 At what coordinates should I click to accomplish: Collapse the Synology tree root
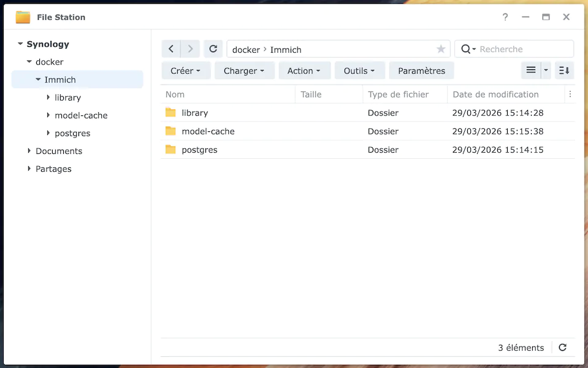pyautogui.click(x=20, y=44)
